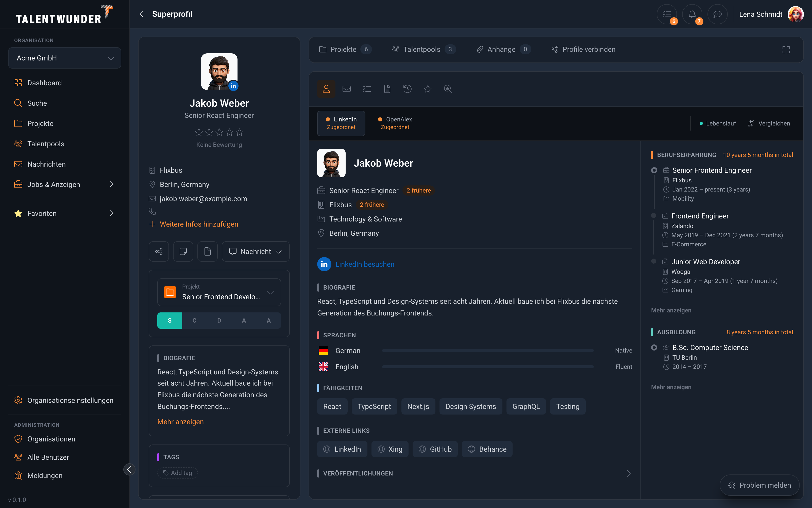Click Mehr anzeigen under Berufserfahrung
This screenshot has height=508, width=812.
(671, 310)
